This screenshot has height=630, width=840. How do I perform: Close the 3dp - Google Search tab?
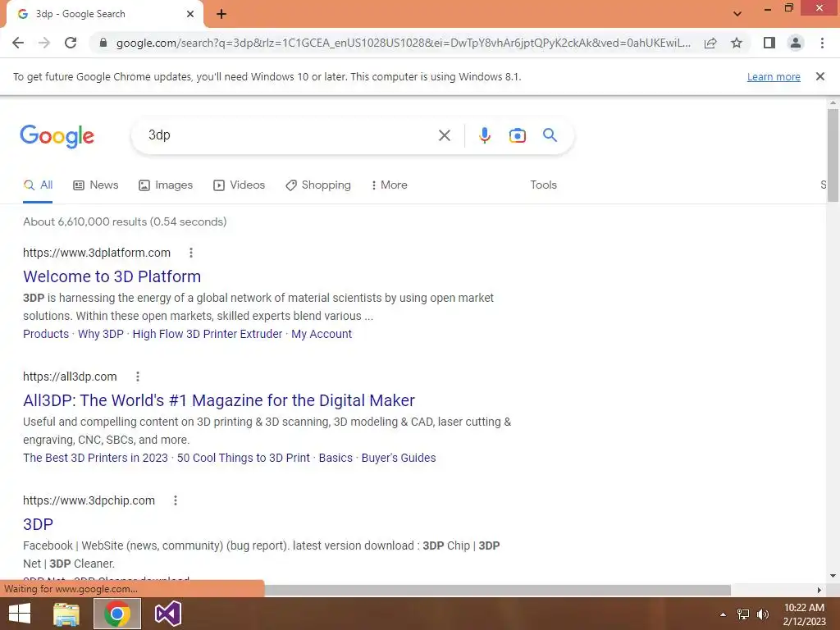point(190,14)
